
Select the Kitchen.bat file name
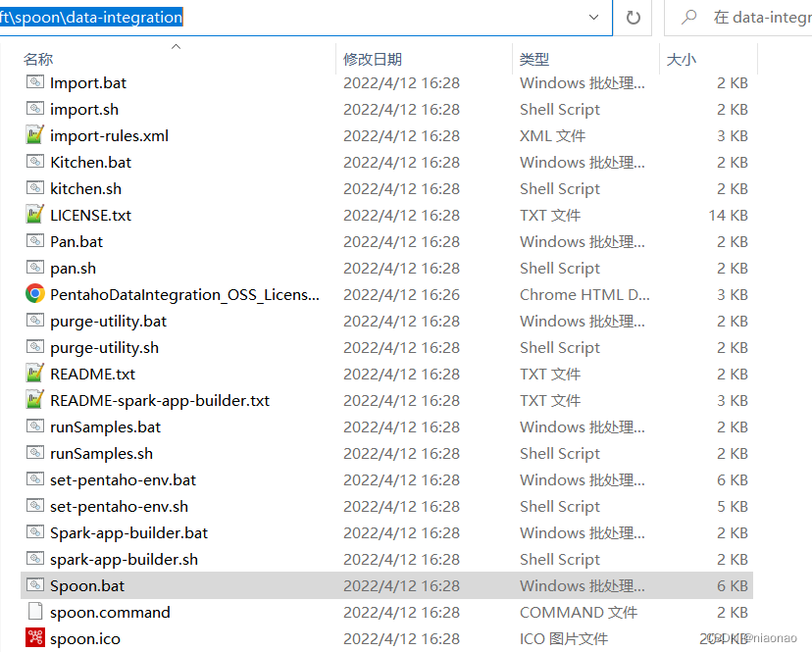[90, 162]
